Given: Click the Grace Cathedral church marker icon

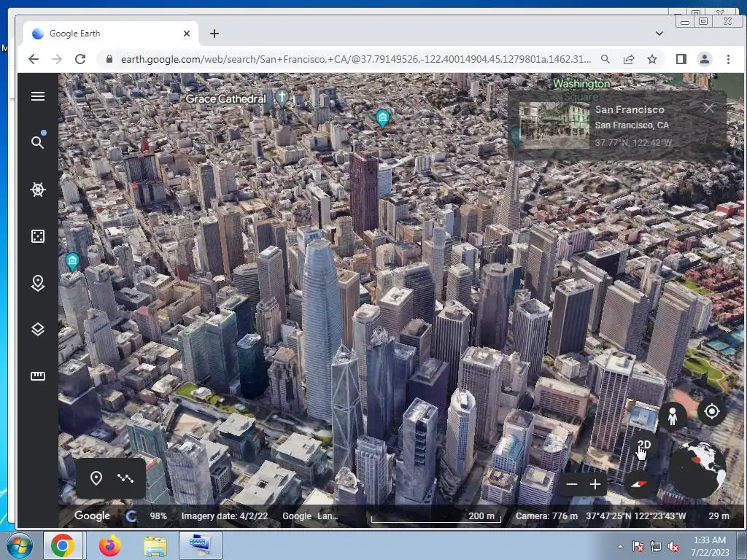Looking at the screenshot, I should (x=282, y=98).
